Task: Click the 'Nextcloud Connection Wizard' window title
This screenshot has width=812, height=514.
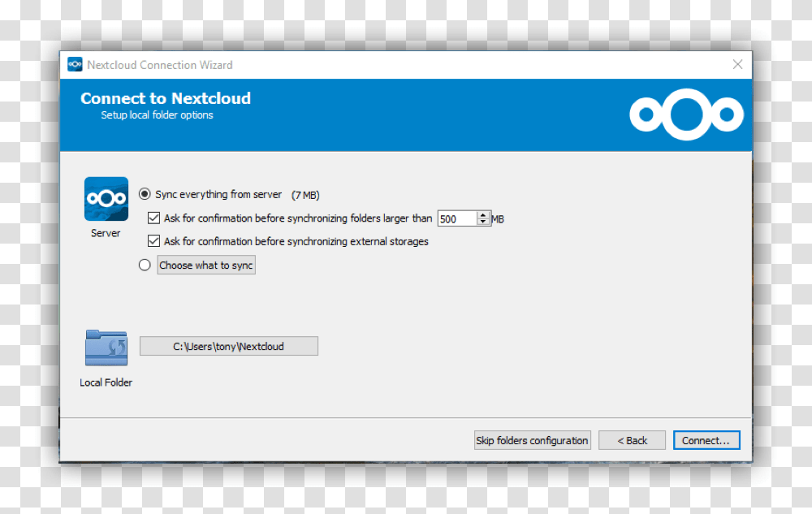Action: [160, 65]
